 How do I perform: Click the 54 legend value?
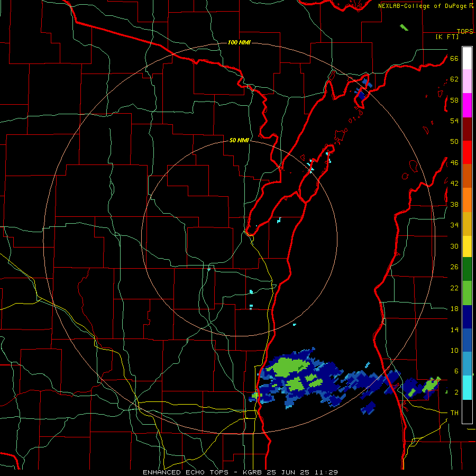point(454,121)
